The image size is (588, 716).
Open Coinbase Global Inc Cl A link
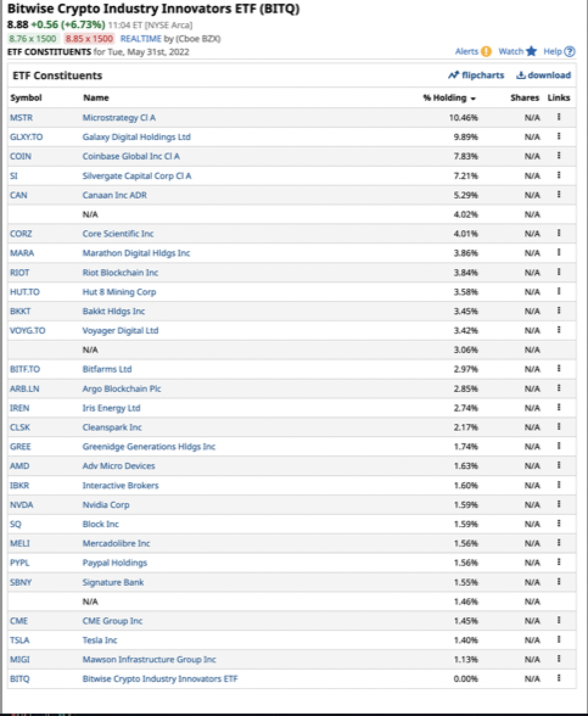point(131,156)
